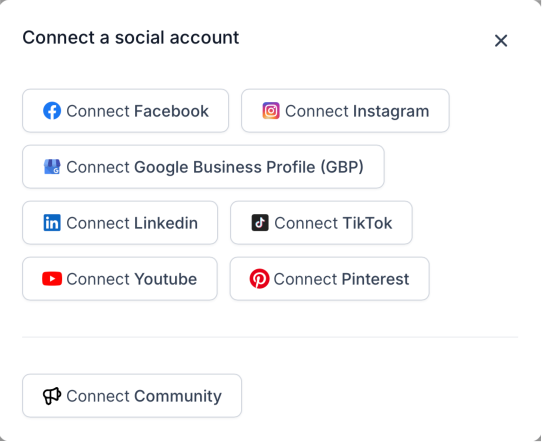The image size is (542, 442).
Task: Click the red YouTube play icon
Action: [x=52, y=279]
